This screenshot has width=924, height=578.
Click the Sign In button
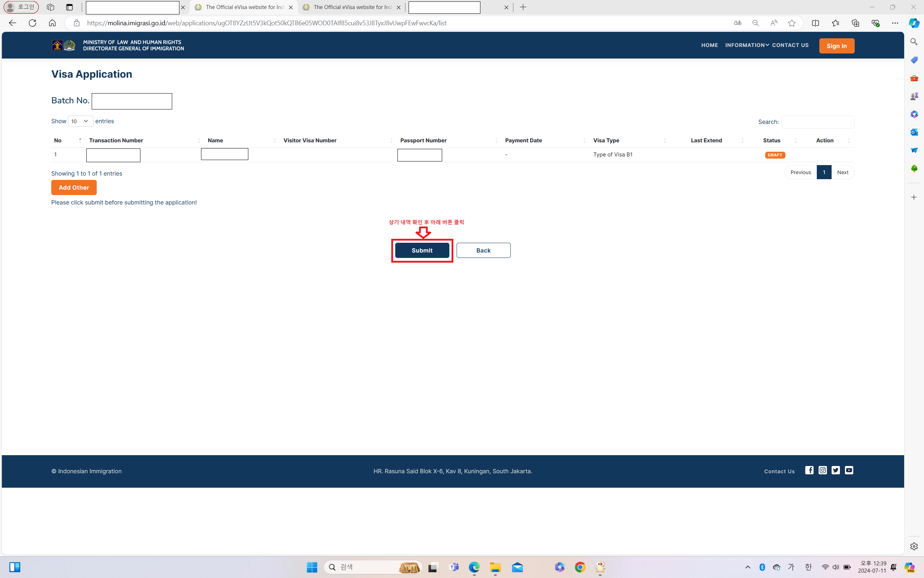tap(837, 46)
